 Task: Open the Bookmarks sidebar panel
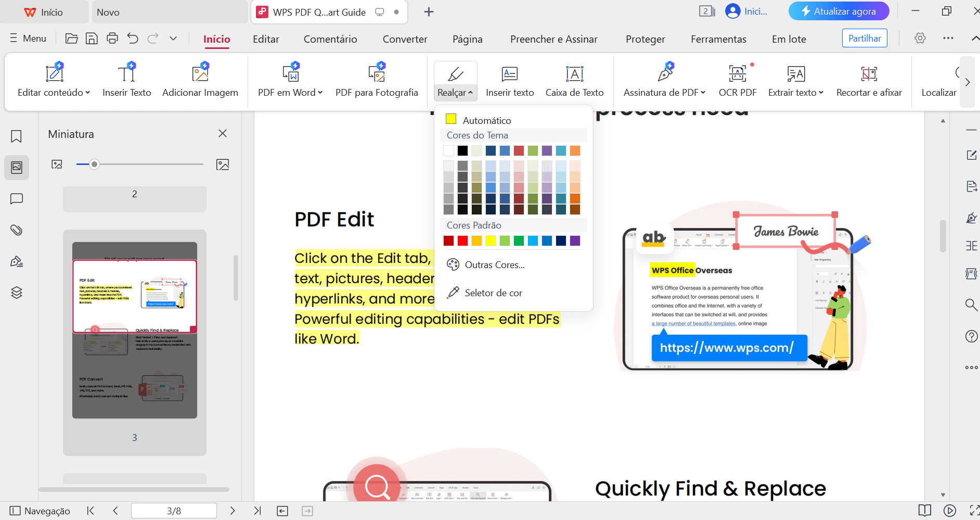[16, 136]
